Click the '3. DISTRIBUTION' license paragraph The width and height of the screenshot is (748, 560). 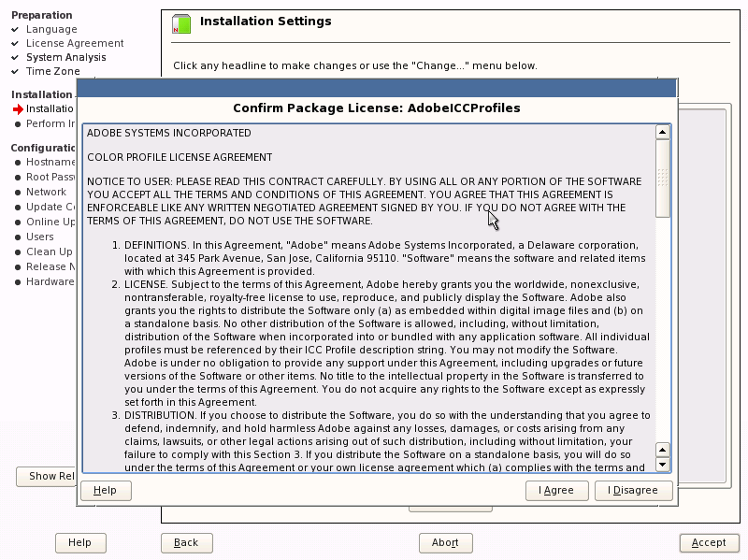coord(381,441)
